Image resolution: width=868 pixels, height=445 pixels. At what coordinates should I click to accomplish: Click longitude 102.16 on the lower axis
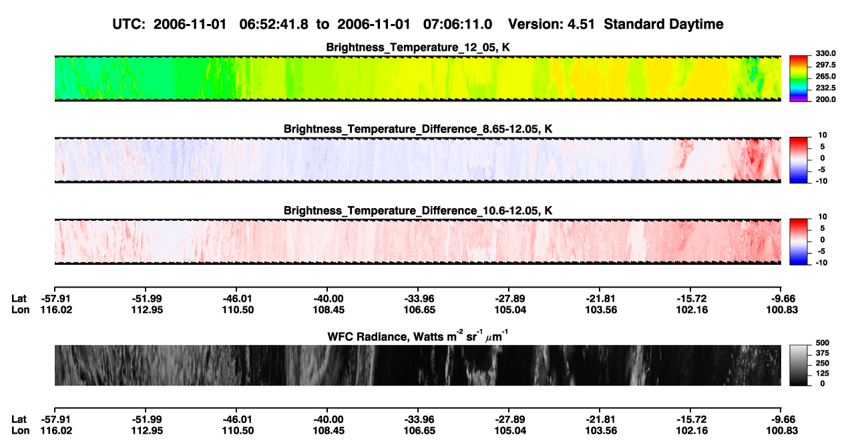click(690, 430)
